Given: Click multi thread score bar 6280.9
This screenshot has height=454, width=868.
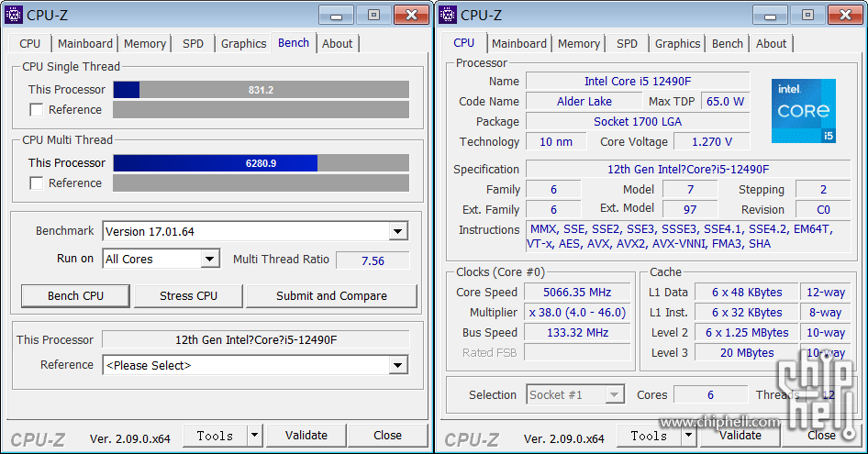Looking at the screenshot, I should (262, 163).
